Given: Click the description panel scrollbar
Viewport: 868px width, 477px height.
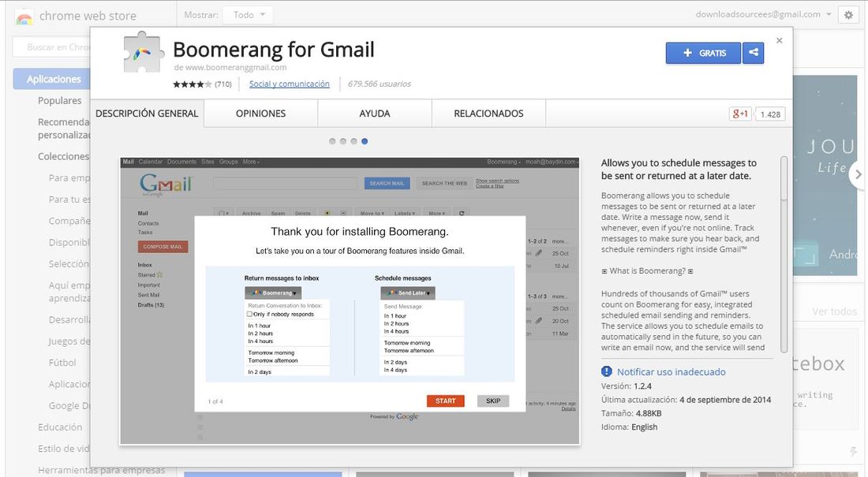Looking at the screenshot, I should click(x=784, y=255).
